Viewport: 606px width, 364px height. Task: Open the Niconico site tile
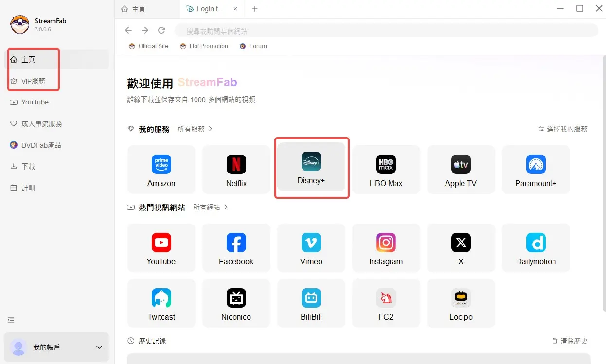[x=236, y=303]
